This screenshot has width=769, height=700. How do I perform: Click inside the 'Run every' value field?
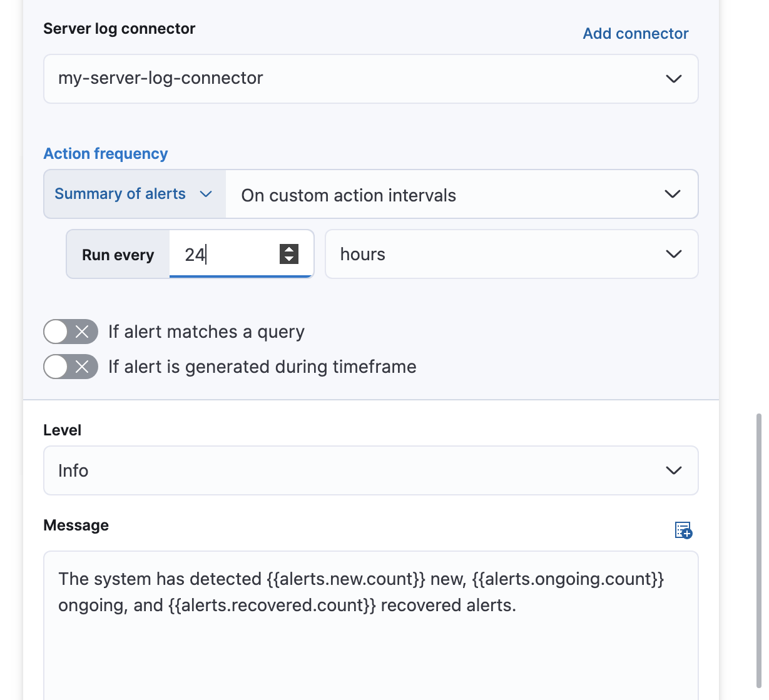click(225, 254)
